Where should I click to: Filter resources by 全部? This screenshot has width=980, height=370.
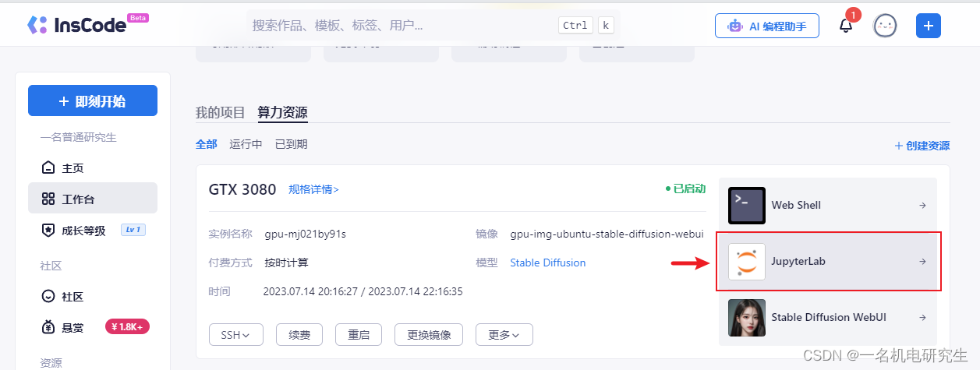coord(206,145)
